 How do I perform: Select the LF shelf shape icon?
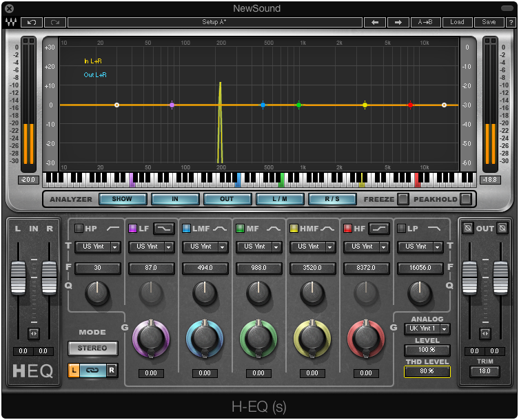pyautogui.click(x=164, y=229)
